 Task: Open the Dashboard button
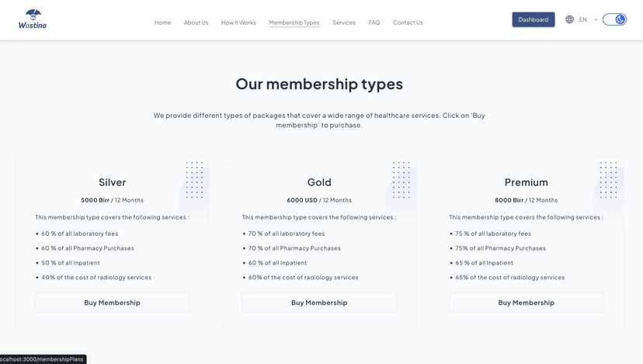pos(533,19)
